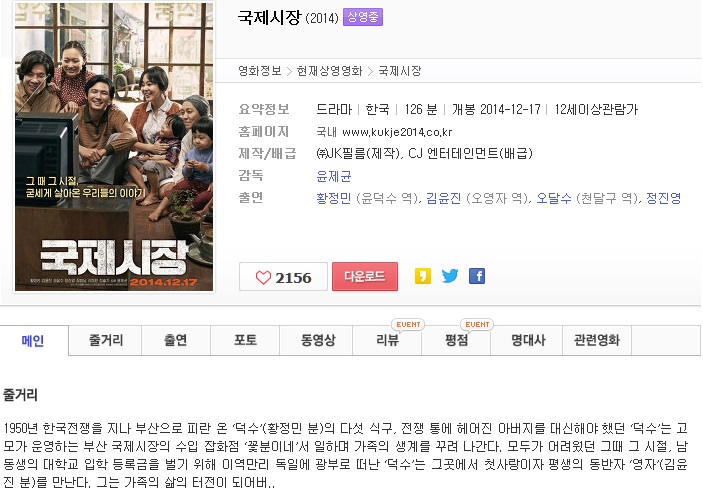Open the 동영상 video tab
Image resolution: width=703 pixels, height=491 pixels.
317,340
